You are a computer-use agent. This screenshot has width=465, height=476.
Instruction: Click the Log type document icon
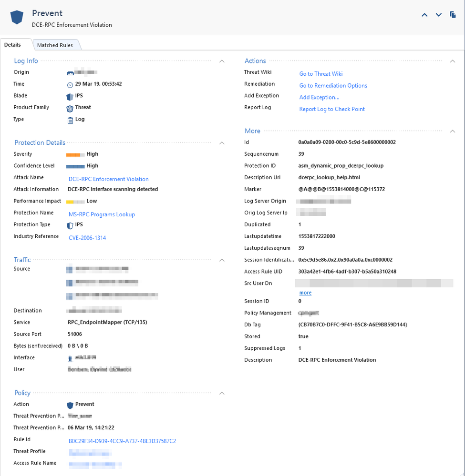click(x=70, y=120)
